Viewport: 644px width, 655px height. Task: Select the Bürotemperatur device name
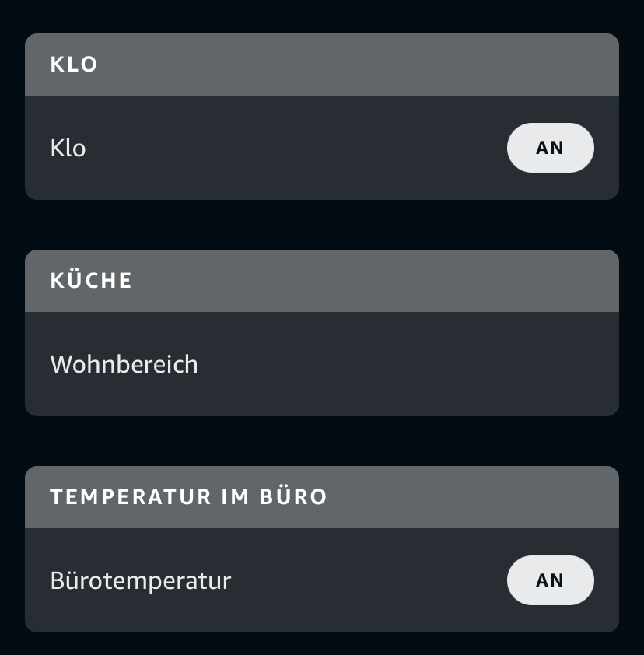tap(140, 580)
